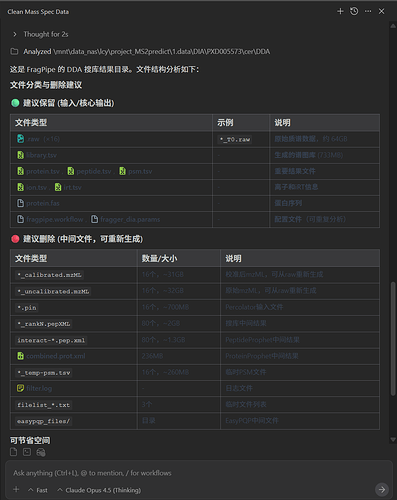
Task: Open irt.tsv file link
Action: [73, 187]
